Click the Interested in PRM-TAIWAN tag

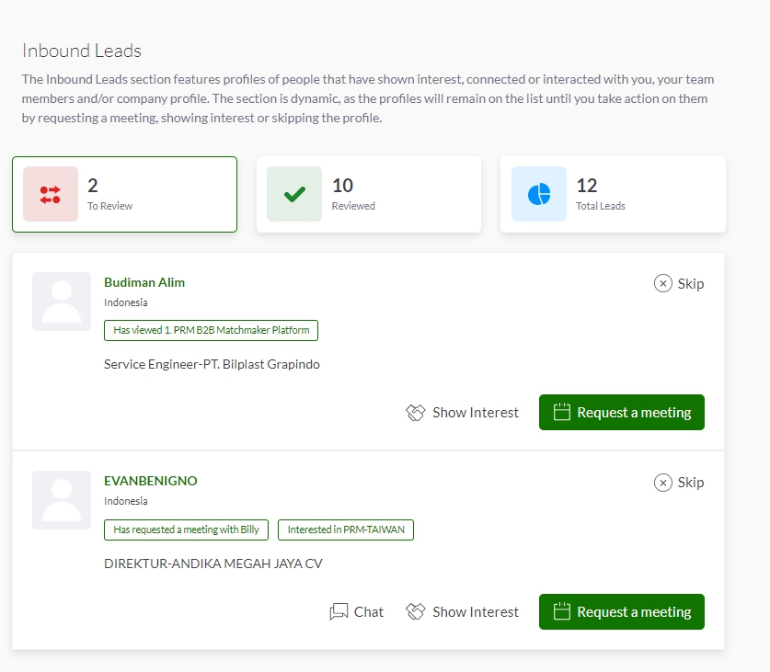pyautogui.click(x=346, y=530)
